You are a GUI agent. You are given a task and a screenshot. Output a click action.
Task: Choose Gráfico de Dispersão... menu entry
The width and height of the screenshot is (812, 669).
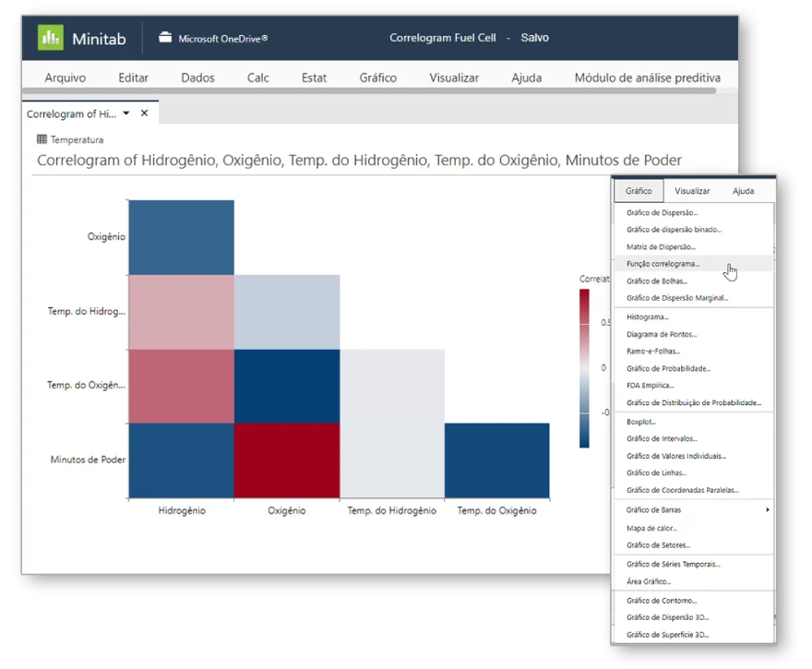pyautogui.click(x=693, y=212)
